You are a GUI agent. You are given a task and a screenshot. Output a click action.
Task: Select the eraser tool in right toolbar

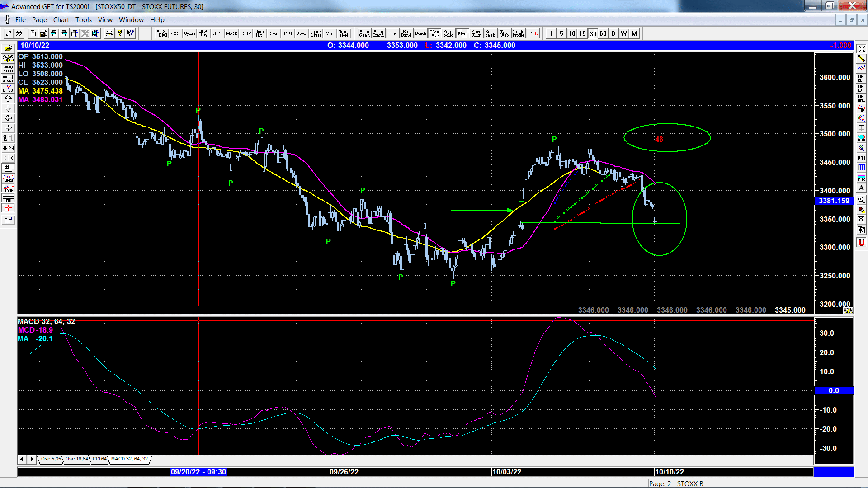(861, 210)
